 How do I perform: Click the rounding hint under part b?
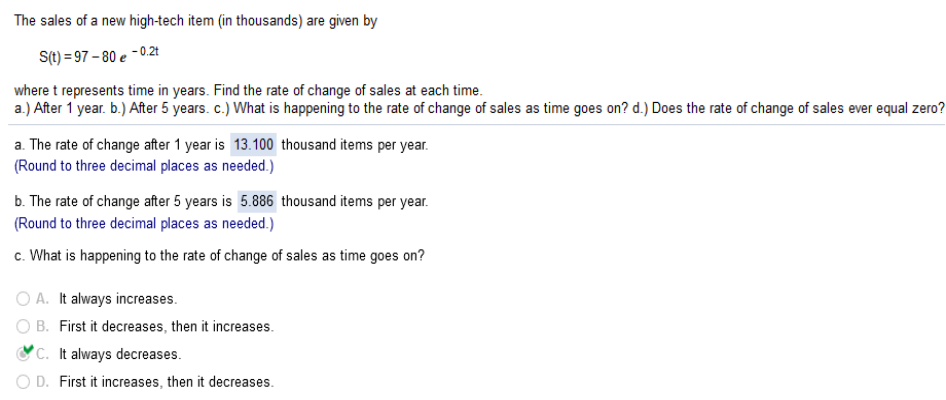[x=144, y=224]
